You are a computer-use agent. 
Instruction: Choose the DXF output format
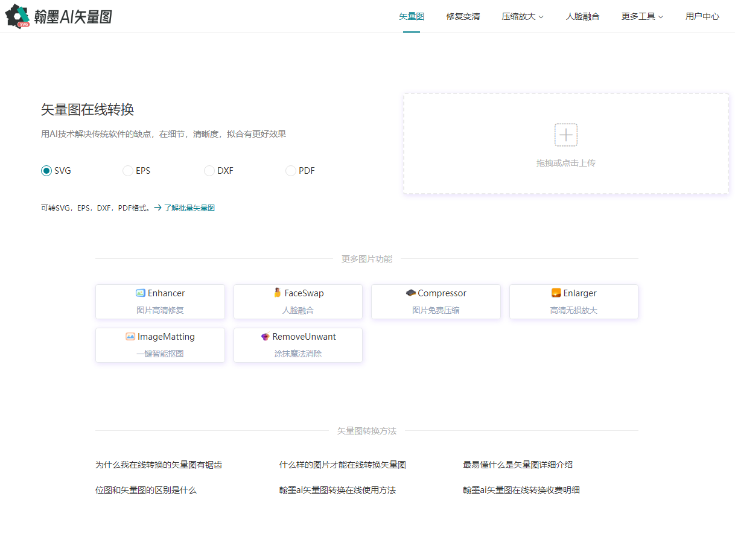pyautogui.click(x=209, y=171)
